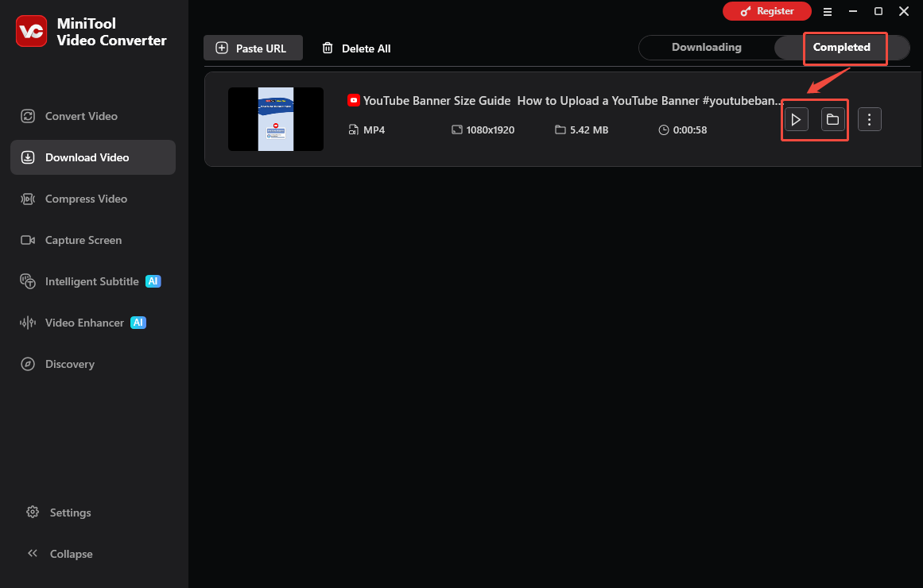The height and width of the screenshot is (588, 923).
Task: Collapse the sidebar with the double-chevron icon
Action: tap(33, 553)
